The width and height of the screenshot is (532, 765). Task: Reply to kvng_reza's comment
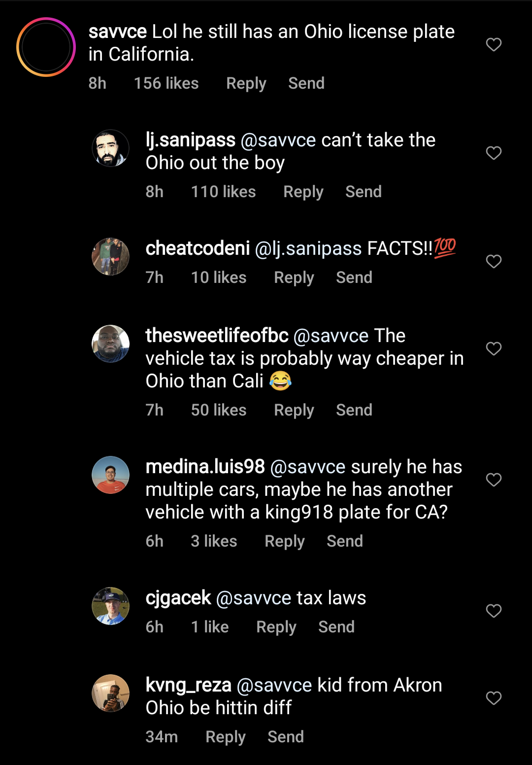click(x=225, y=737)
